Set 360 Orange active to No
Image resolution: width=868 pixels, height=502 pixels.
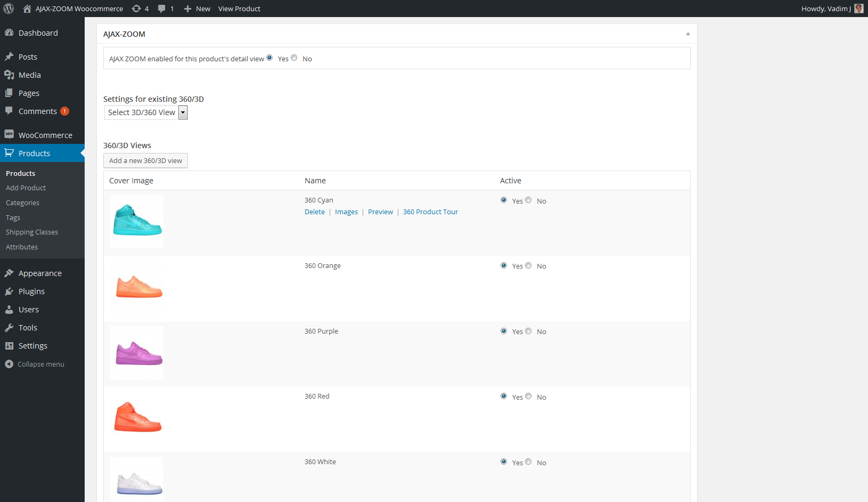click(528, 265)
